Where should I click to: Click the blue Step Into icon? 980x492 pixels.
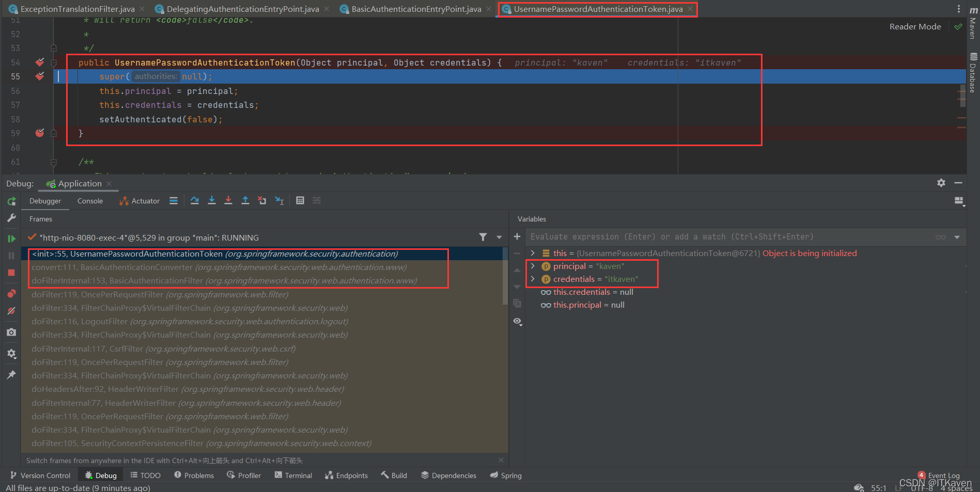click(x=212, y=200)
